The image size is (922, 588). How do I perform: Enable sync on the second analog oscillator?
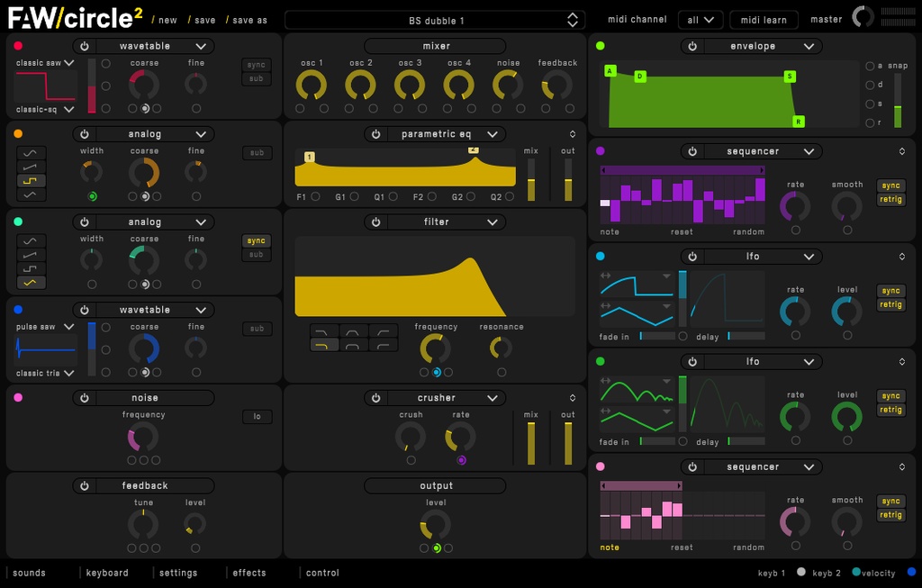(256, 240)
